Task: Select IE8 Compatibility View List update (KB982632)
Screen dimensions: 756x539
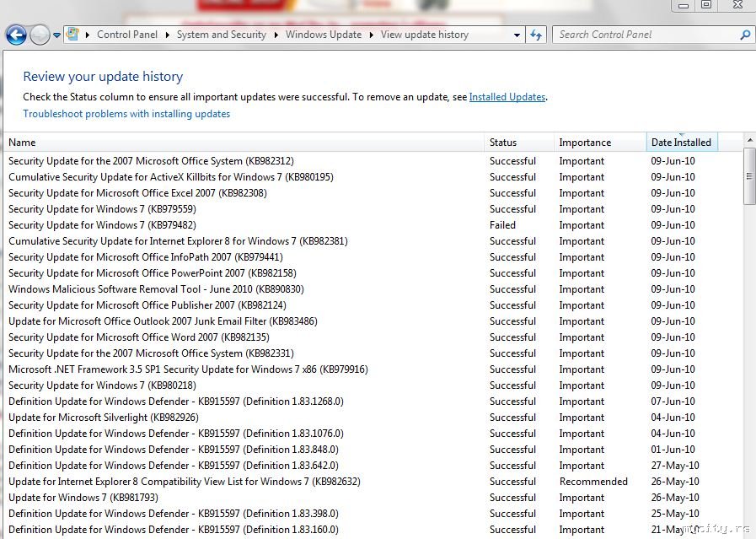Action: point(373,481)
